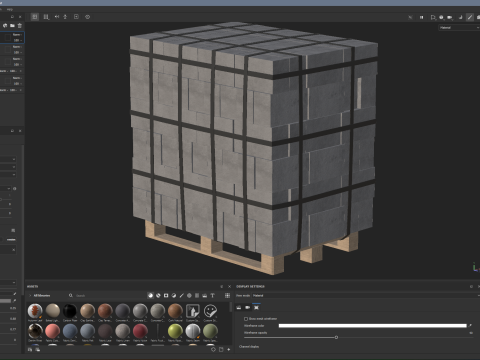Select the reddish-brown clay material thumbnail
This screenshot has height=360, width=480.
pyautogui.click(x=105, y=311)
